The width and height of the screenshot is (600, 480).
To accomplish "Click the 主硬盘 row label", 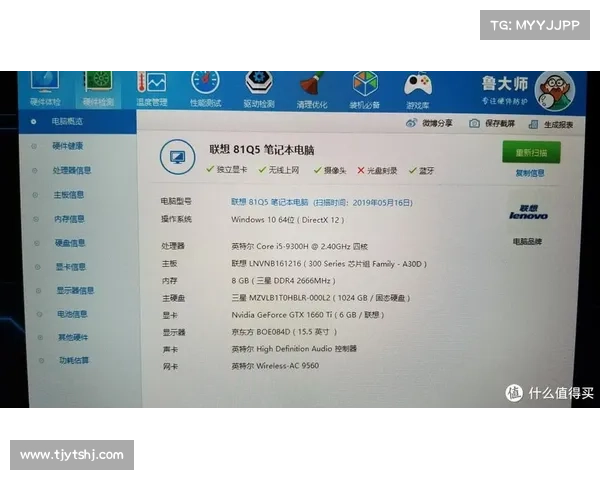I will [173, 298].
